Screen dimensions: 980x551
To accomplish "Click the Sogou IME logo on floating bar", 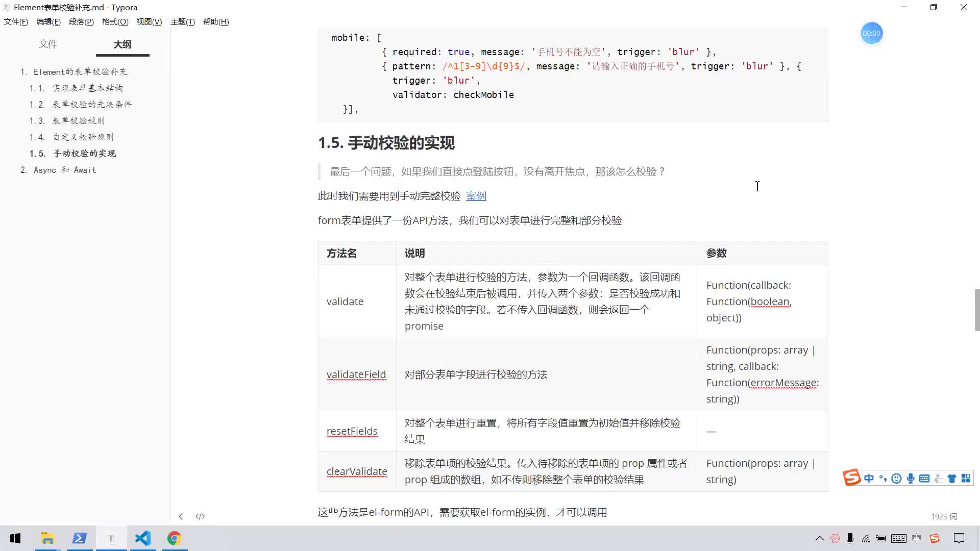I will [x=852, y=478].
